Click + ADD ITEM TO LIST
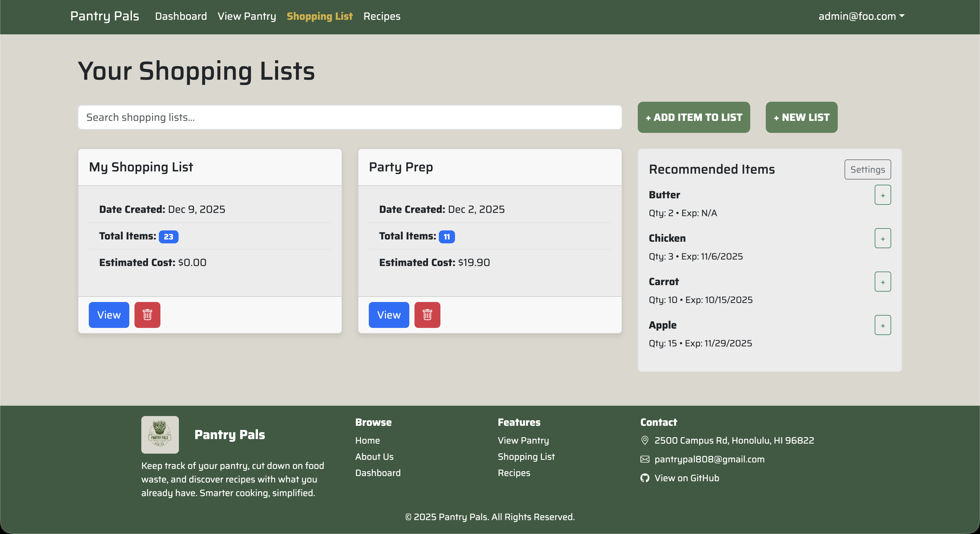 click(693, 117)
